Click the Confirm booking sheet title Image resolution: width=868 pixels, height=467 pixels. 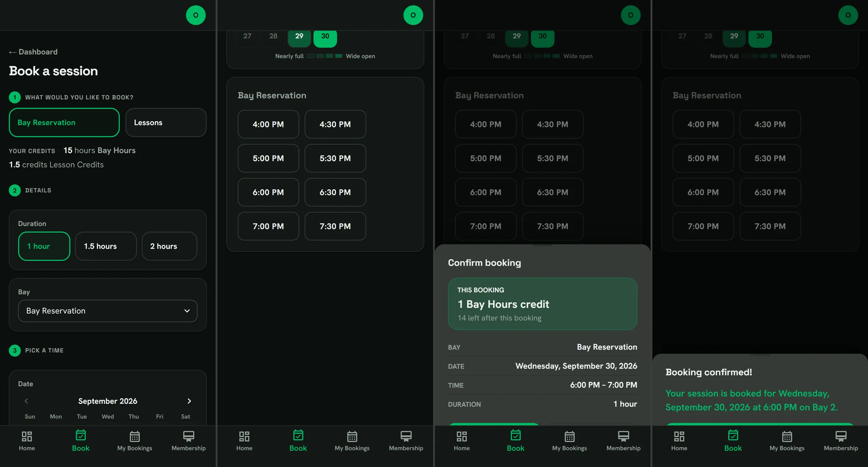pos(484,263)
